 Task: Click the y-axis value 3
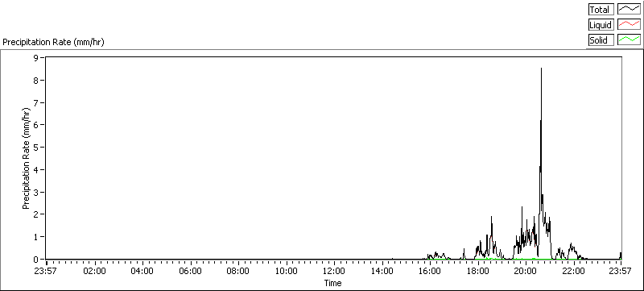tap(35, 192)
